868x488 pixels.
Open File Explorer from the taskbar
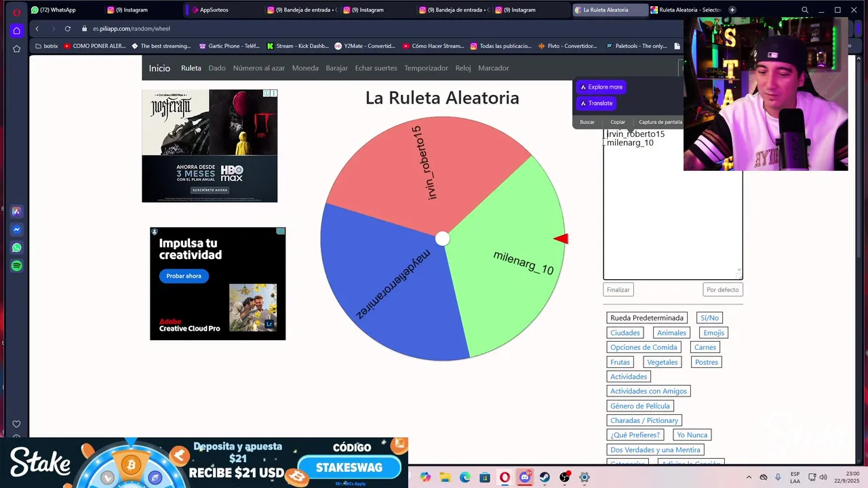[445, 477]
